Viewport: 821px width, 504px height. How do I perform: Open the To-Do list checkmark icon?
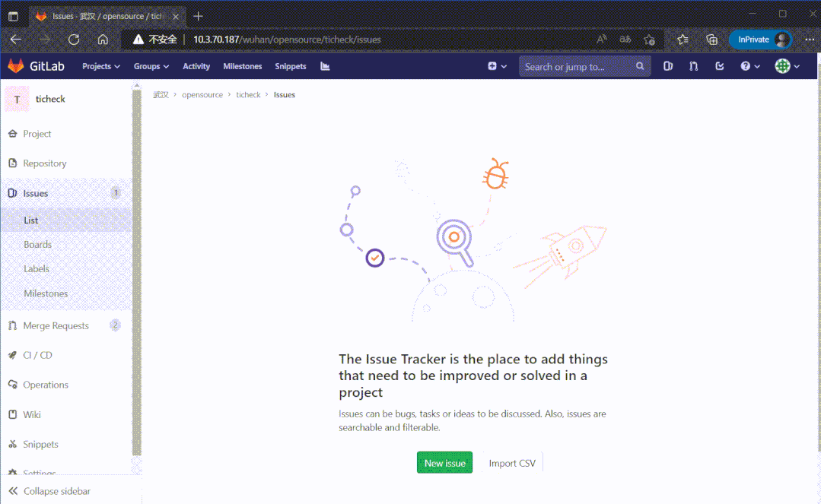coord(720,66)
